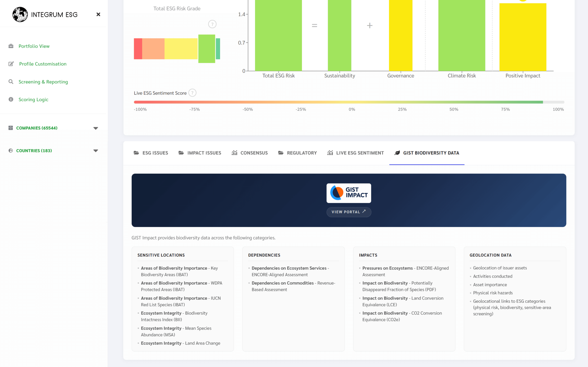
Task: Expand the COMPANIES (65544) dropdown
Action: (x=96, y=128)
